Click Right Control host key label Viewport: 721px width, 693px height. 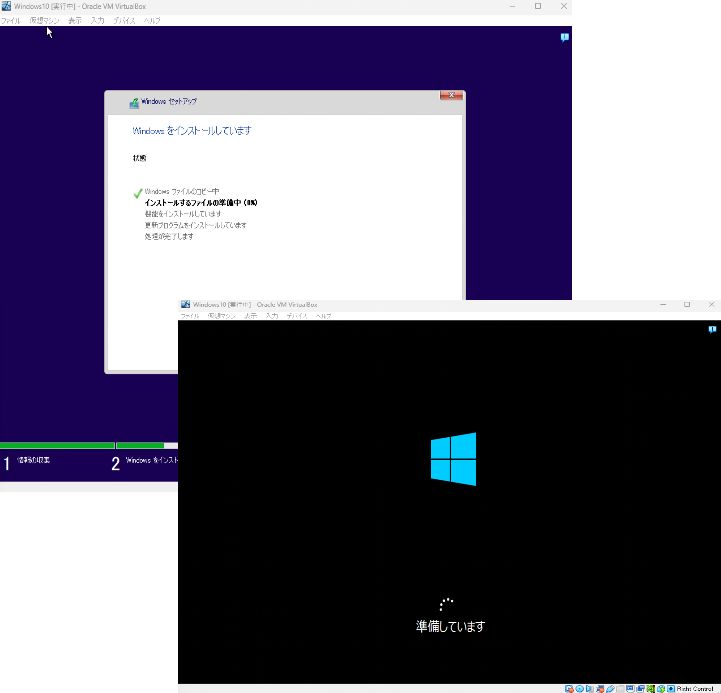click(695, 688)
